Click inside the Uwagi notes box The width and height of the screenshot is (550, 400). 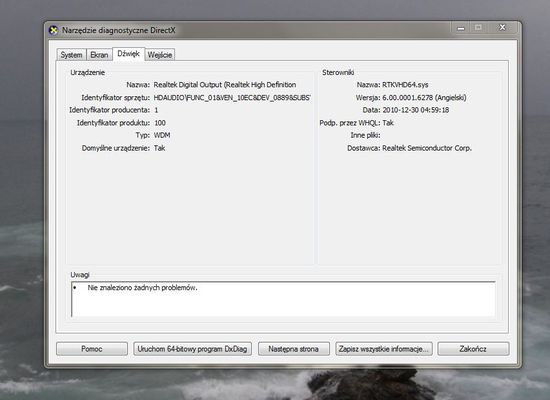click(x=283, y=299)
